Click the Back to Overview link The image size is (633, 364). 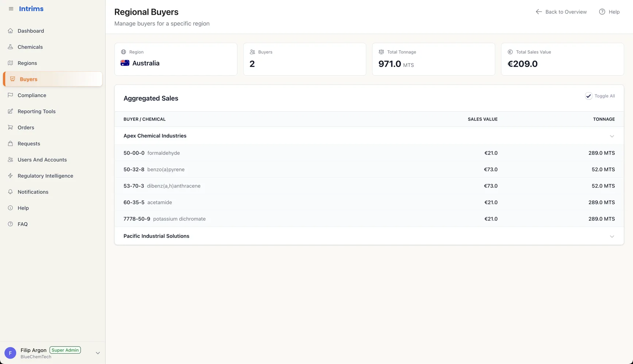click(x=561, y=12)
